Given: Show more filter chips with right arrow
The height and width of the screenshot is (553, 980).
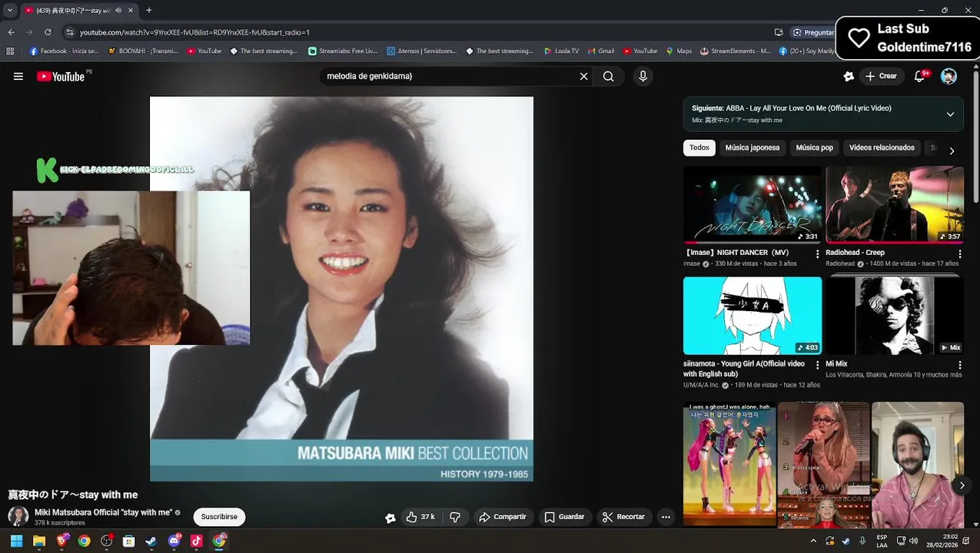Looking at the screenshot, I should click(x=952, y=151).
